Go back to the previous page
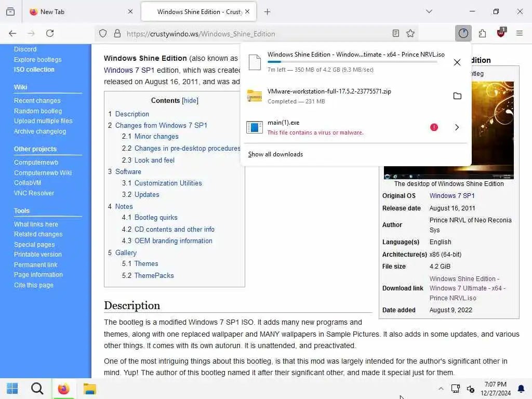The height and width of the screenshot is (399, 532). (x=12, y=33)
